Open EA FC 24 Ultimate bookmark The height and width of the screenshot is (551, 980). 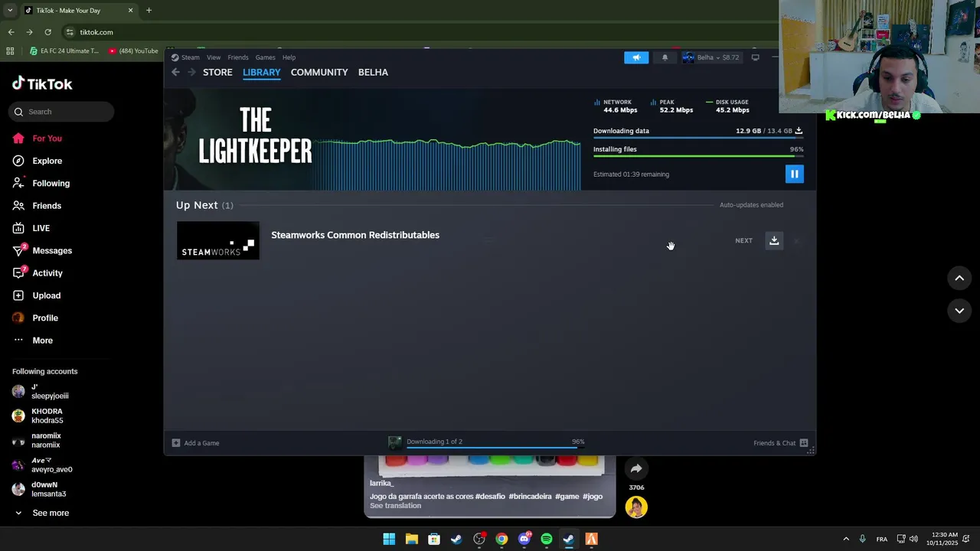(x=64, y=51)
